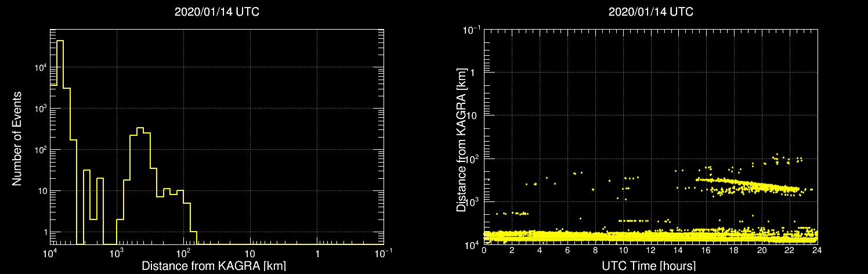This screenshot has width=868, height=274.
Task: Click the tallest histogram bin near 10^4 km
Action: (60, 142)
